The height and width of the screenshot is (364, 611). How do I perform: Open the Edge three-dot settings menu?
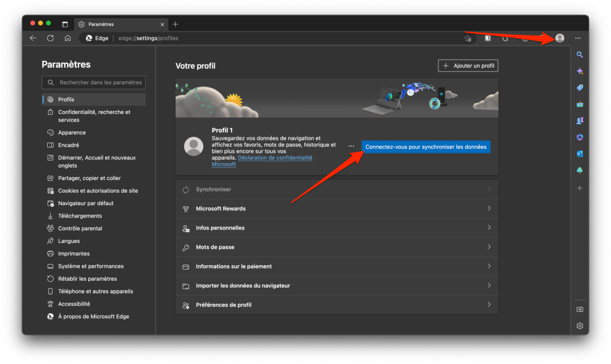point(578,38)
